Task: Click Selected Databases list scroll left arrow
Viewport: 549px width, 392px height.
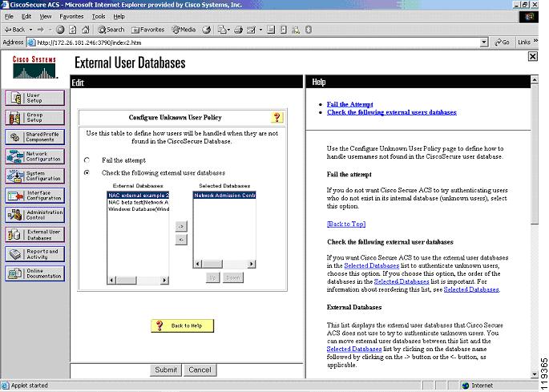Action: 198,264
